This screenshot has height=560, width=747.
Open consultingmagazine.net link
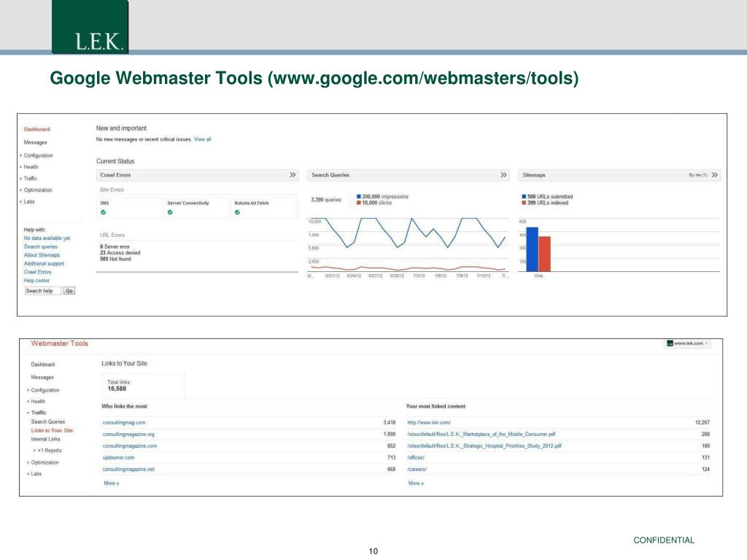click(x=128, y=470)
